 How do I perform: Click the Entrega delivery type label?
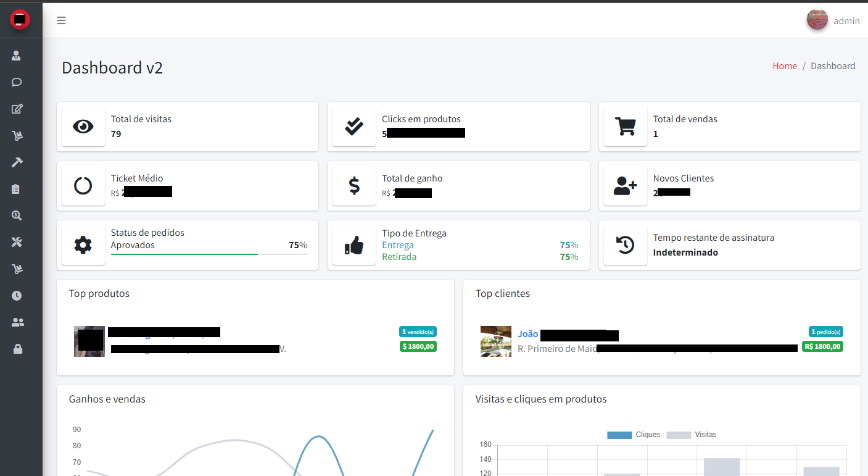click(398, 245)
